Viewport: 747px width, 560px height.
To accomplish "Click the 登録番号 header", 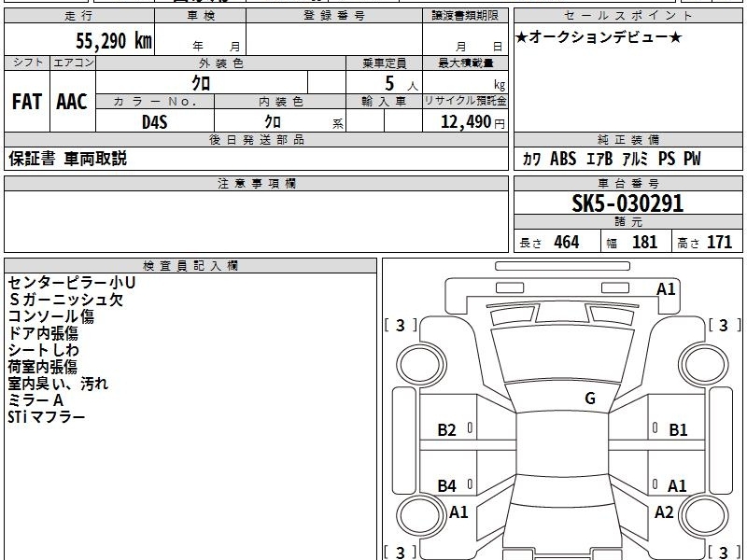I will coord(334,16).
